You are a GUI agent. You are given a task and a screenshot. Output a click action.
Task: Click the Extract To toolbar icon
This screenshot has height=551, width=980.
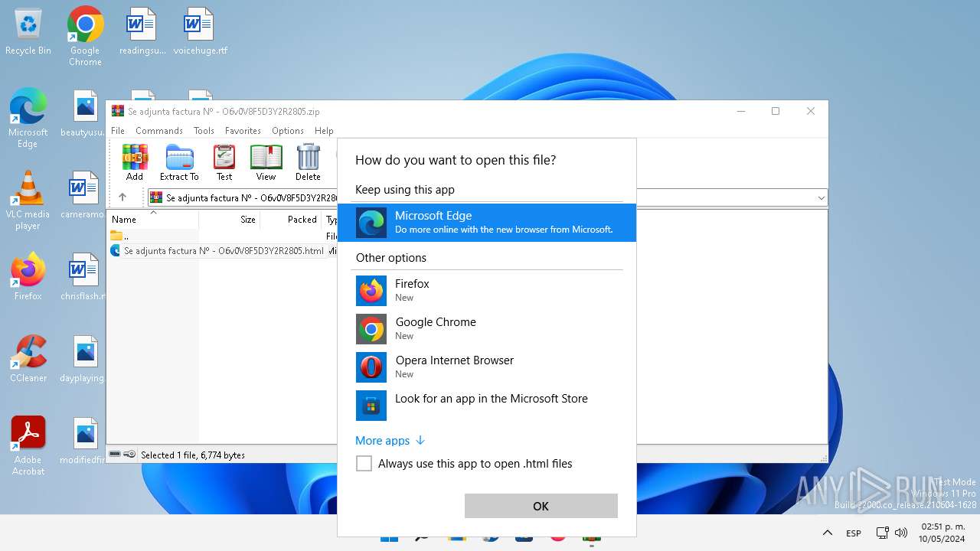point(179,162)
